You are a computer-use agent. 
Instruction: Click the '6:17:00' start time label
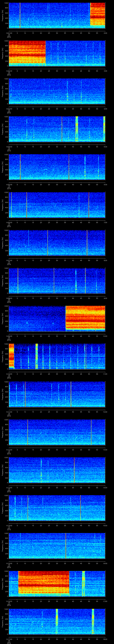(x=9, y=639)
